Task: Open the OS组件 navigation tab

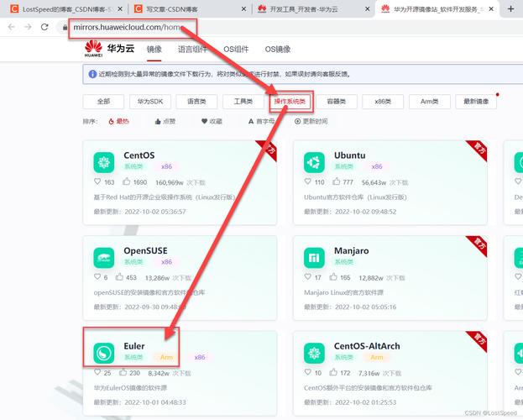Action: click(x=236, y=50)
